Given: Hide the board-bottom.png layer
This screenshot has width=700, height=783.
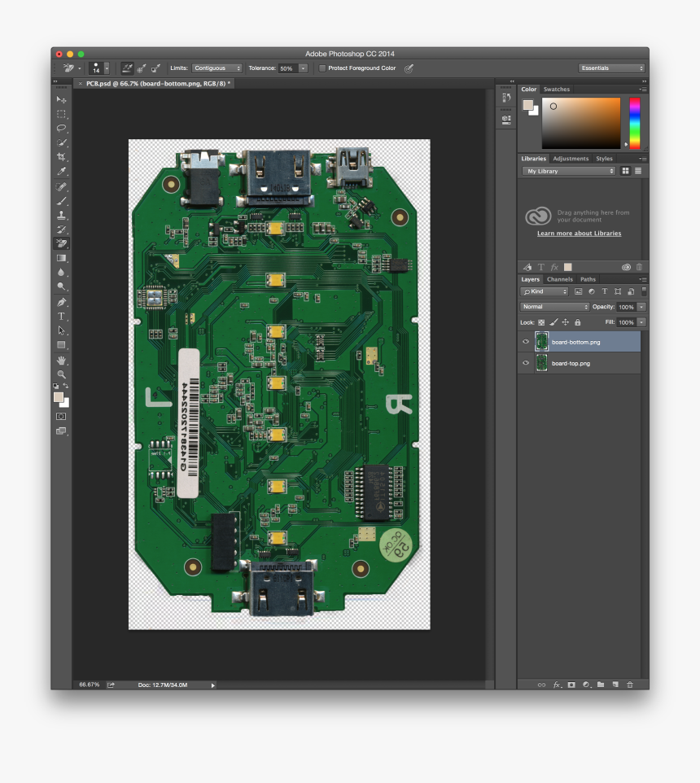Looking at the screenshot, I should pyautogui.click(x=525, y=341).
